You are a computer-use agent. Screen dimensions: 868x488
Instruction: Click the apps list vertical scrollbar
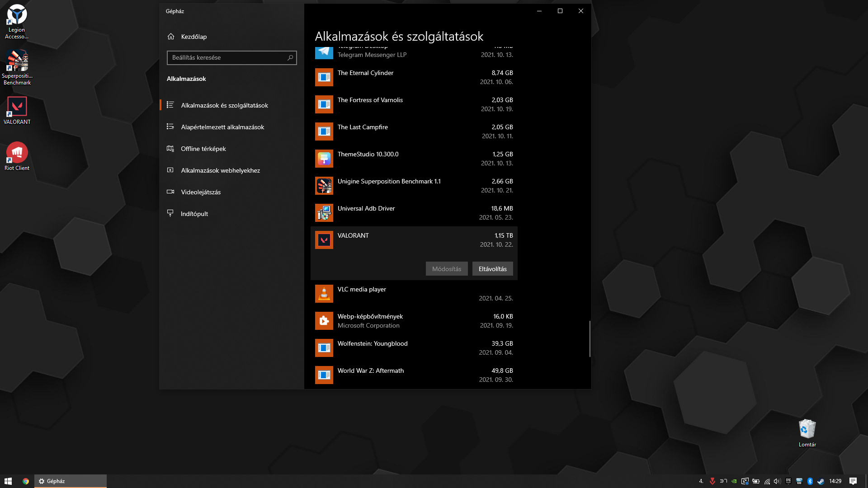(x=590, y=339)
